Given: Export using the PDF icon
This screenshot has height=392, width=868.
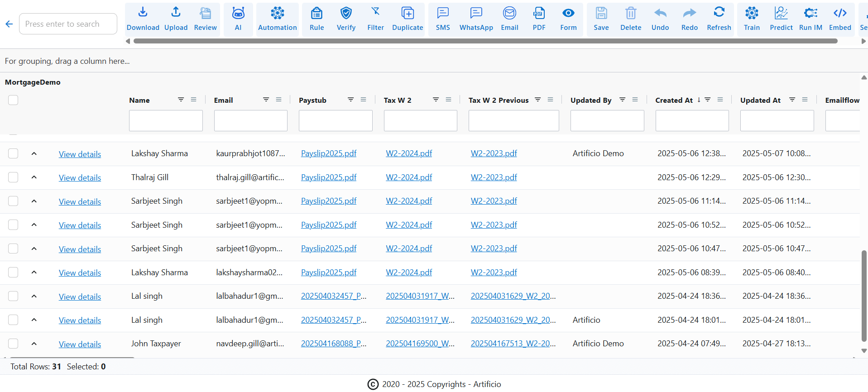Looking at the screenshot, I should (539, 19).
